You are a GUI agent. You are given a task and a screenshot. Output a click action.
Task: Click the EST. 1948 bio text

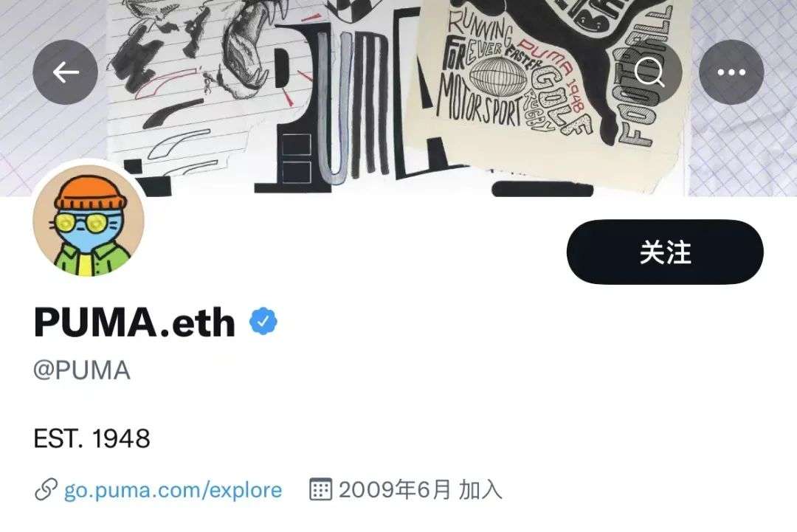point(92,438)
